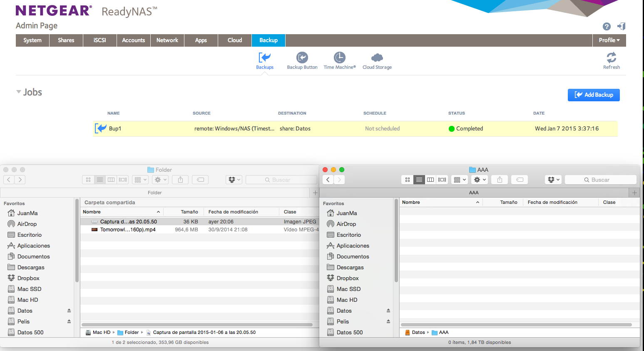This screenshot has width=644, height=351.
Task: Open the Accounts tab
Action: point(134,40)
